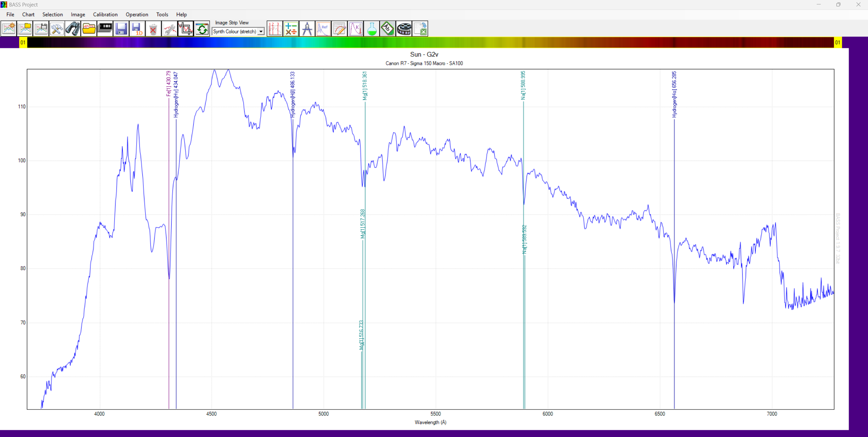Click the export to Excel icon
The width and height of the screenshot is (868, 437).
420,29
